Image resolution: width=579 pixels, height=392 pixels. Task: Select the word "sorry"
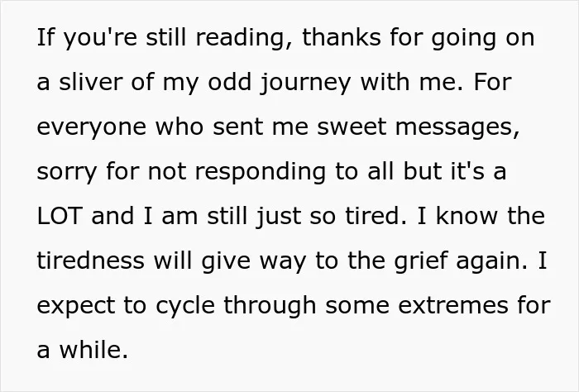pos(67,172)
